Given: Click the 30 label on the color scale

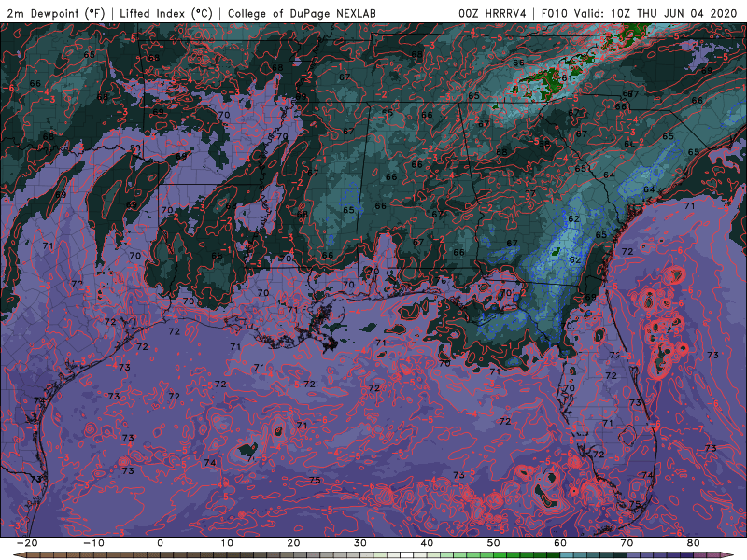Looking at the screenshot, I should click(360, 543).
